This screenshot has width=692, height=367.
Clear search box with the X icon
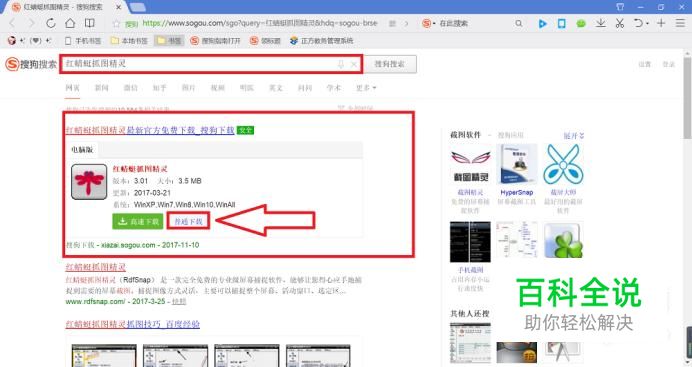click(x=354, y=64)
